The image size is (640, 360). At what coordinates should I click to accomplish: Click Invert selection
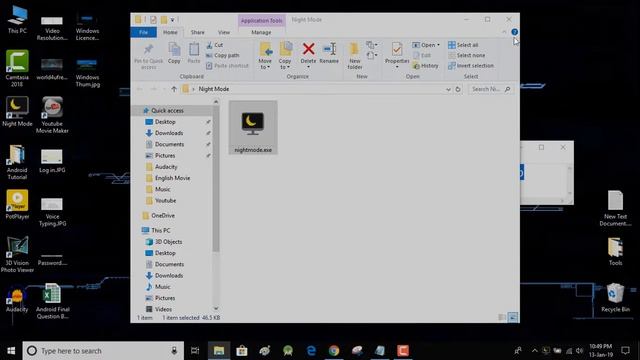pos(471,65)
